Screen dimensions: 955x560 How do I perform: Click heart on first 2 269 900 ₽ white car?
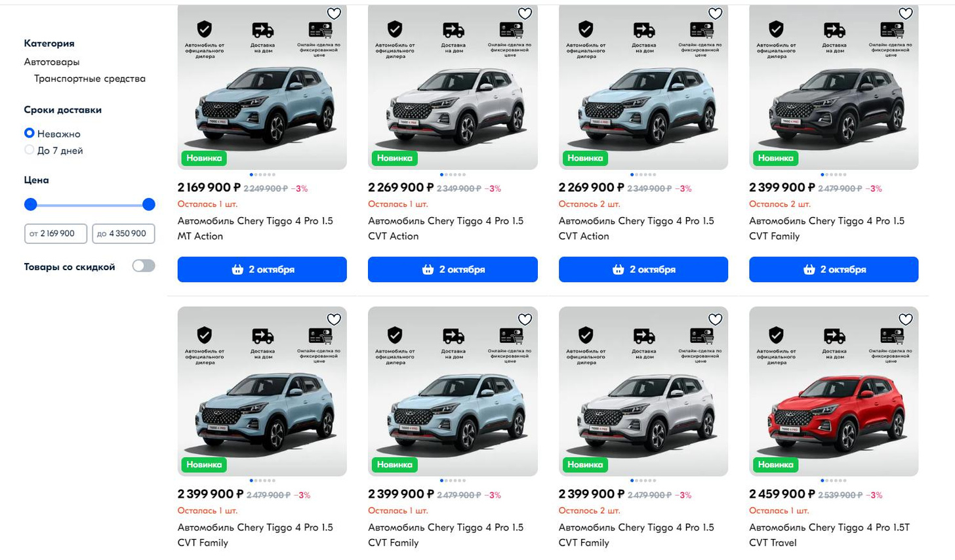pos(525,14)
